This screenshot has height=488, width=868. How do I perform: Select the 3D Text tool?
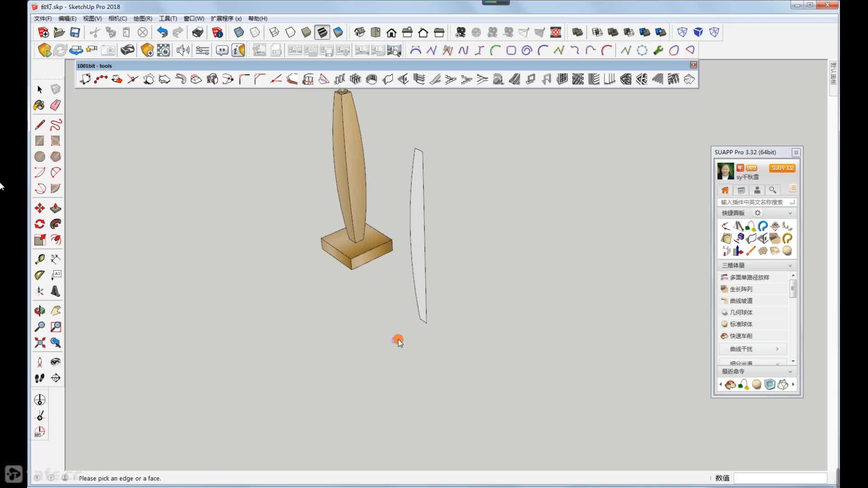[56, 291]
